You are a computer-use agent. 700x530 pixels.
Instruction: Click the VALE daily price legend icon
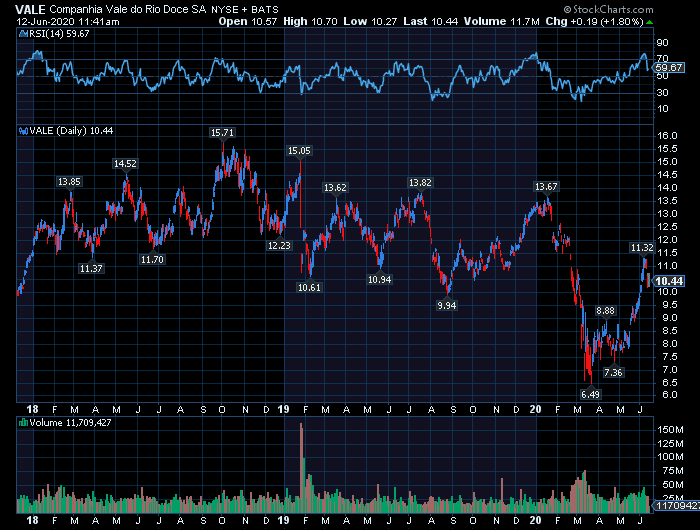(23, 131)
